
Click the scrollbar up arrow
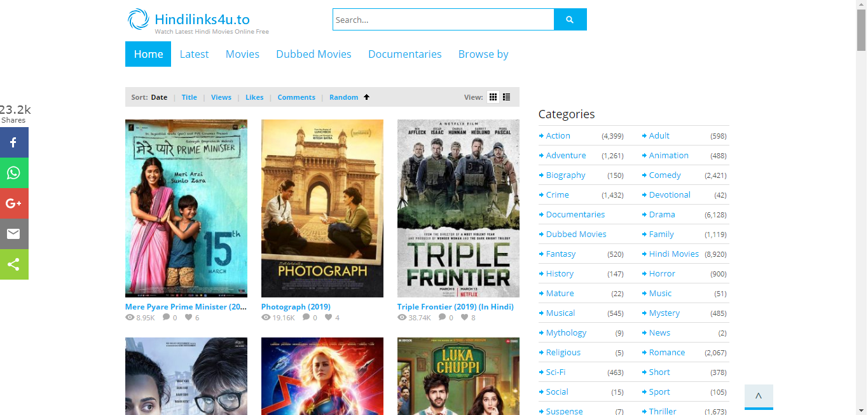[x=862, y=5]
